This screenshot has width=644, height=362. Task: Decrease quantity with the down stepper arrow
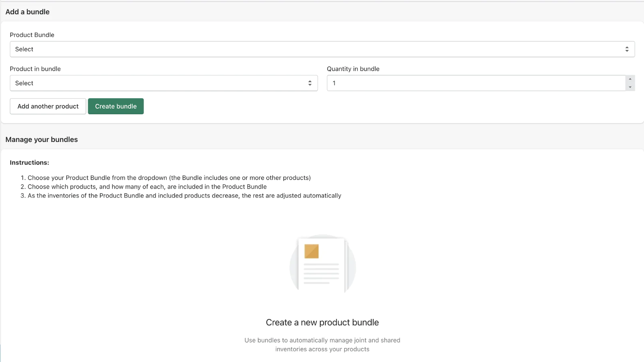pos(630,87)
